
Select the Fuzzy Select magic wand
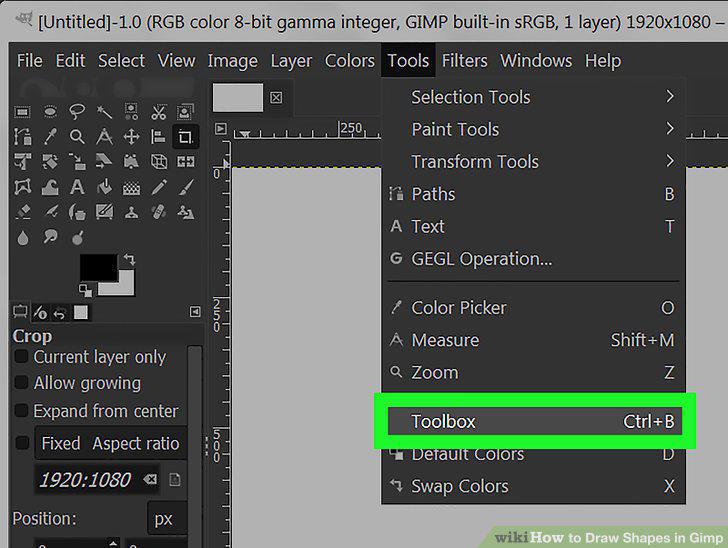[104, 112]
